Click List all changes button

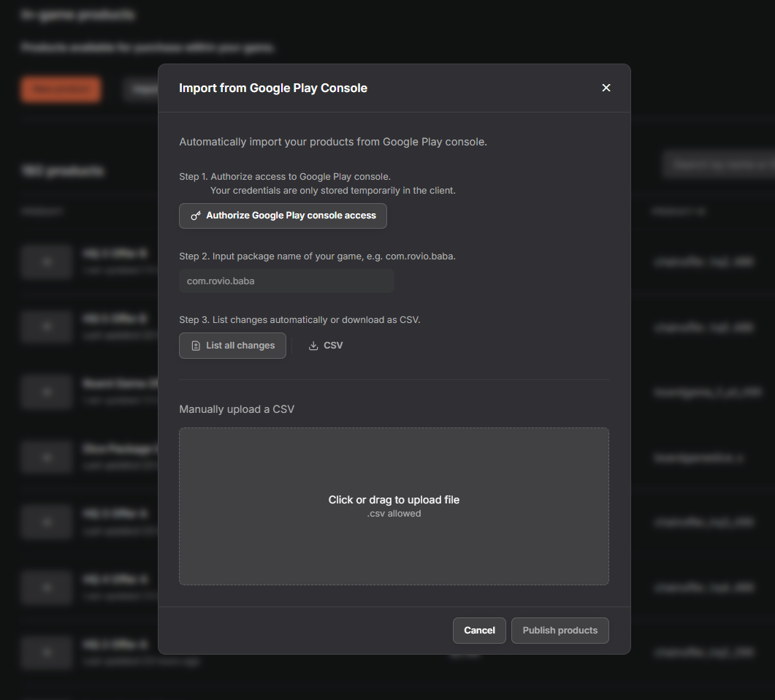coord(232,346)
